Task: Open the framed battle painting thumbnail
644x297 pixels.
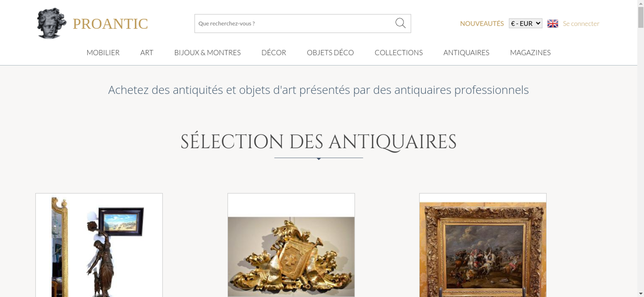Action: [483, 245]
